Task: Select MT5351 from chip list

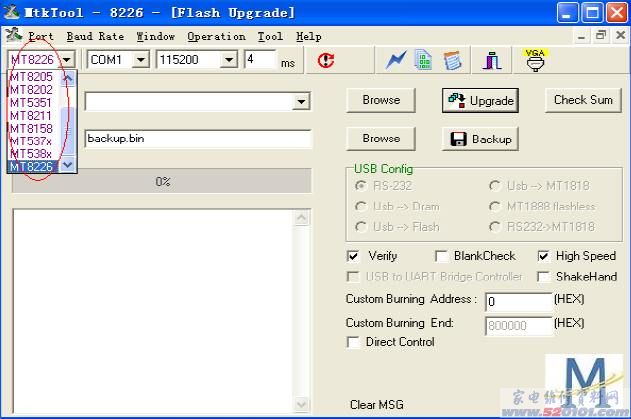Action: pyautogui.click(x=33, y=103)
